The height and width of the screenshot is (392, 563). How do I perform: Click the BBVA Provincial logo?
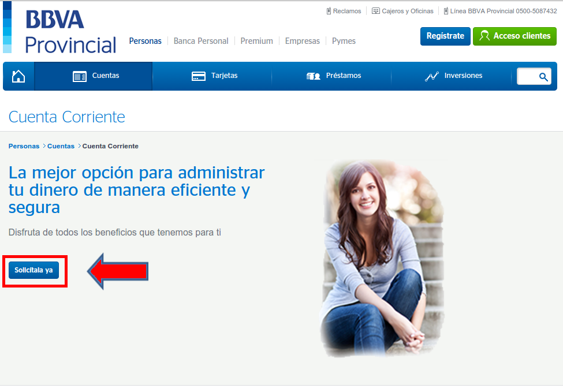click(x=70, y=32)
